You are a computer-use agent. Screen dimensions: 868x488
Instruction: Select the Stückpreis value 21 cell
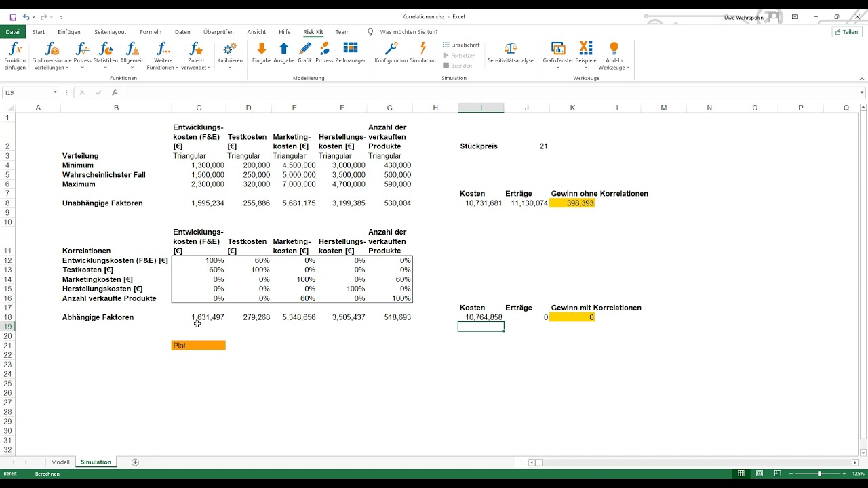527,146
